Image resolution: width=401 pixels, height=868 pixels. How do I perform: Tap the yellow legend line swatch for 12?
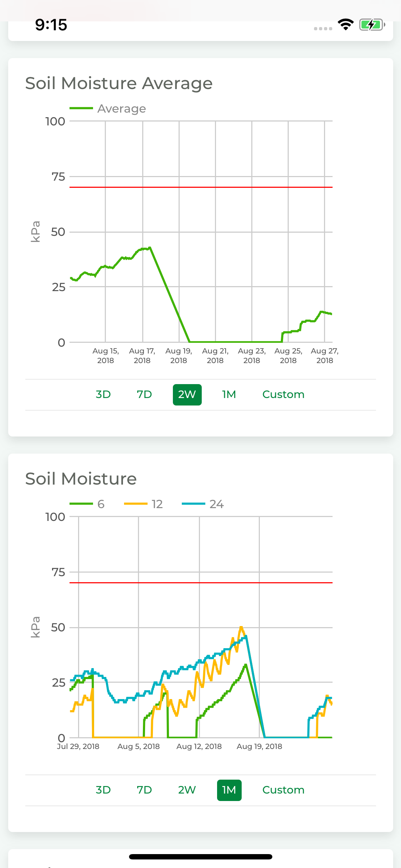(x=135, y=504)
